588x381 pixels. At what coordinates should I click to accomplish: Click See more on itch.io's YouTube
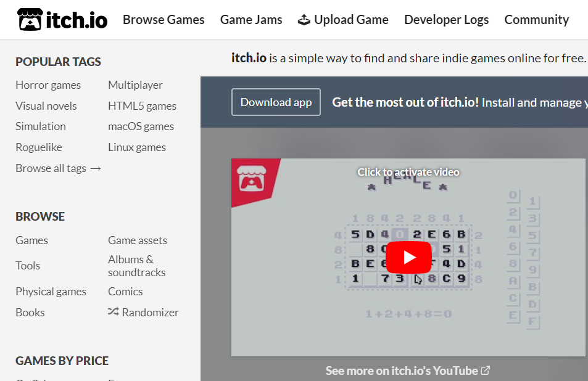click(x=408, y=371)
